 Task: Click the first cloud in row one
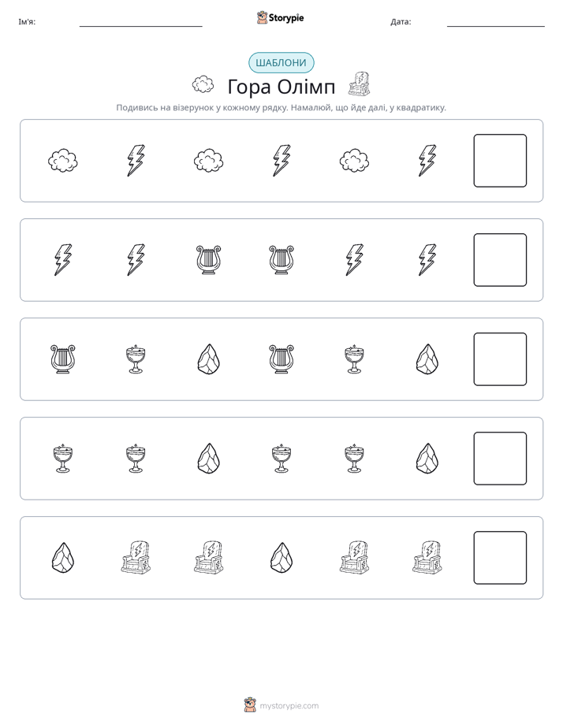click(63, 161)
